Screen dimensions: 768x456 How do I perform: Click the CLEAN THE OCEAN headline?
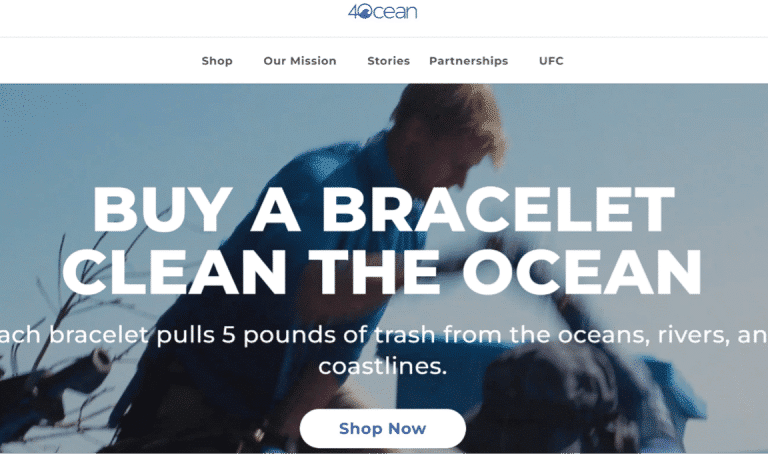(x=382, y=272)
